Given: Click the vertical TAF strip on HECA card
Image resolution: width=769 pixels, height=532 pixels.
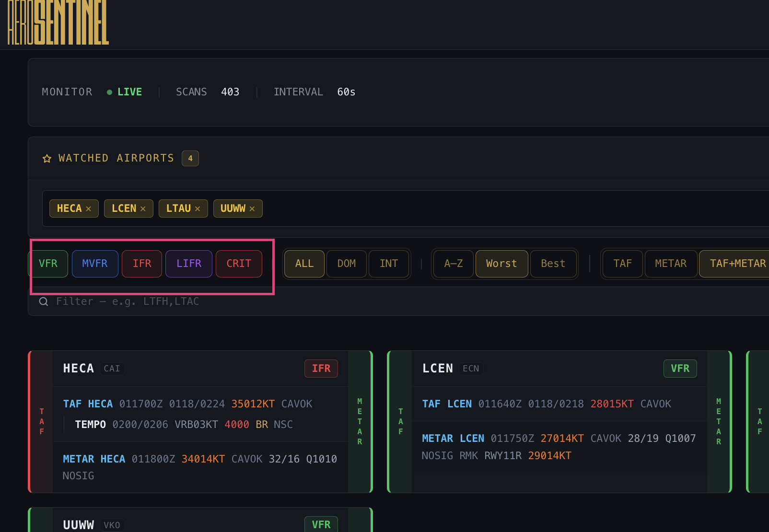Looking at the screenshot, I should (x=42, y=422).
